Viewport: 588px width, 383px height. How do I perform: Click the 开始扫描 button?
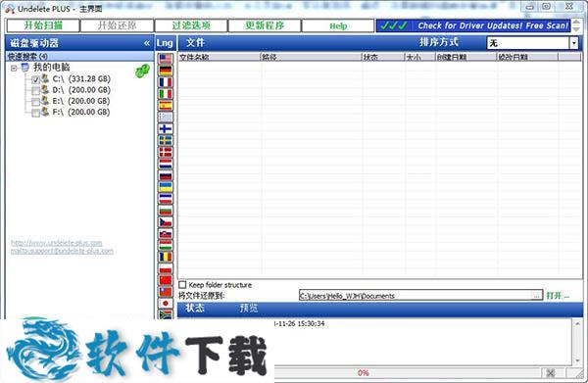tap(43, 25)
